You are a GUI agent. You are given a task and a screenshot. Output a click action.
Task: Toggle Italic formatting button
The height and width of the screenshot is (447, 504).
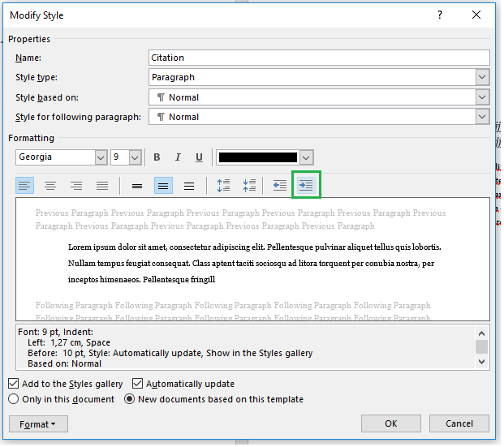coord(178,157)
